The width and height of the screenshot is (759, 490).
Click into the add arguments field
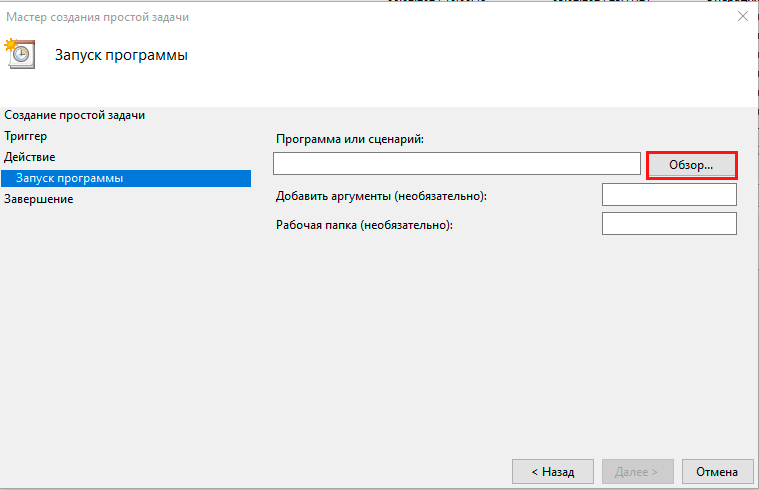point(669,194)
